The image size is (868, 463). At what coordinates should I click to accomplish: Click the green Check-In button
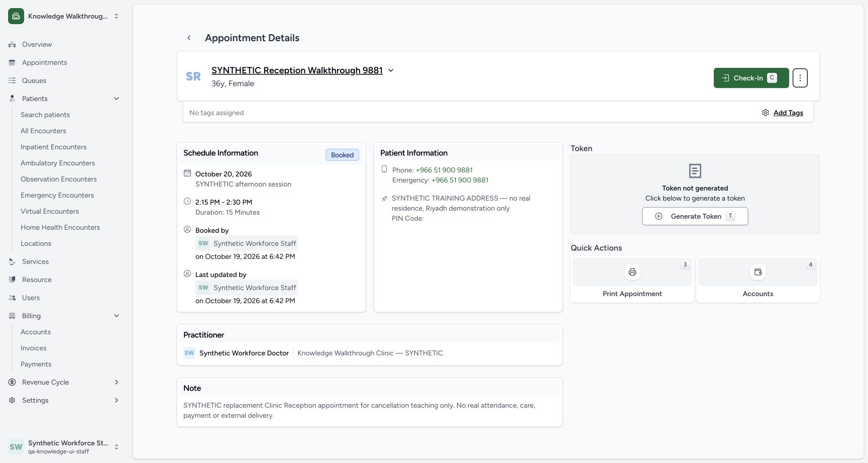pos(751,78)
